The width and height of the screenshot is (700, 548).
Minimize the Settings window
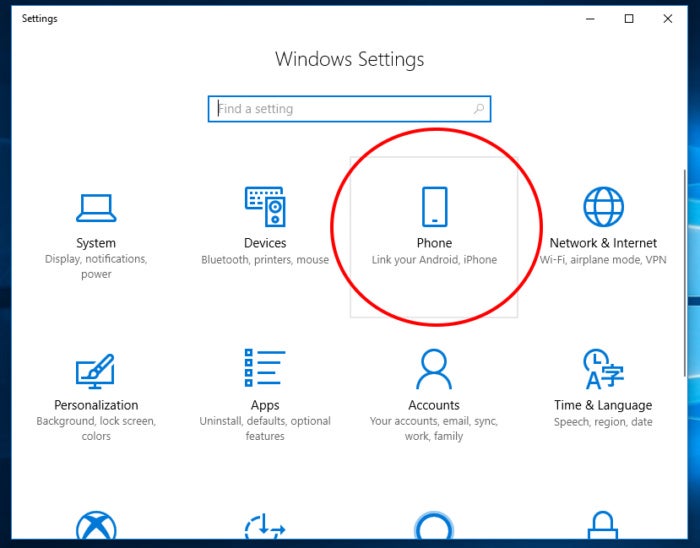590,19
